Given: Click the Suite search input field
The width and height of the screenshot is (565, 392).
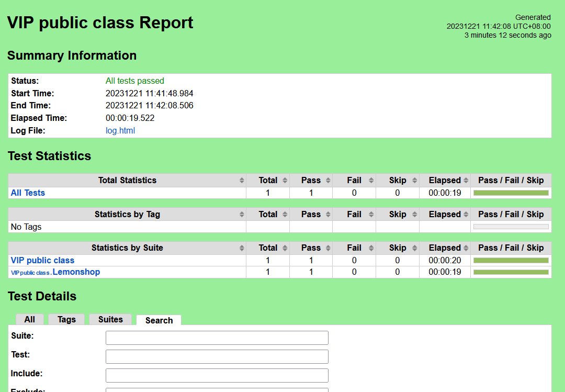Looking at the screenshot, I should pyautogui.click(x=217, y=338).
